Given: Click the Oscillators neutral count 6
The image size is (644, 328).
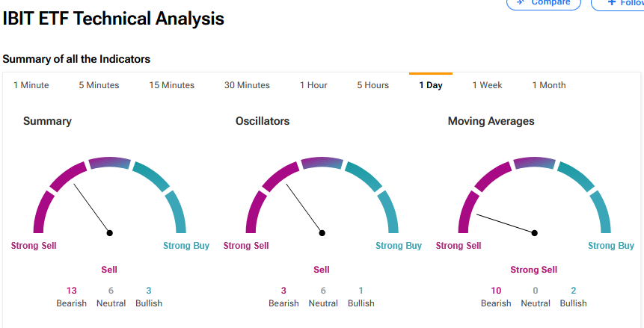Looking at the screenshot, I should point(323,291).
